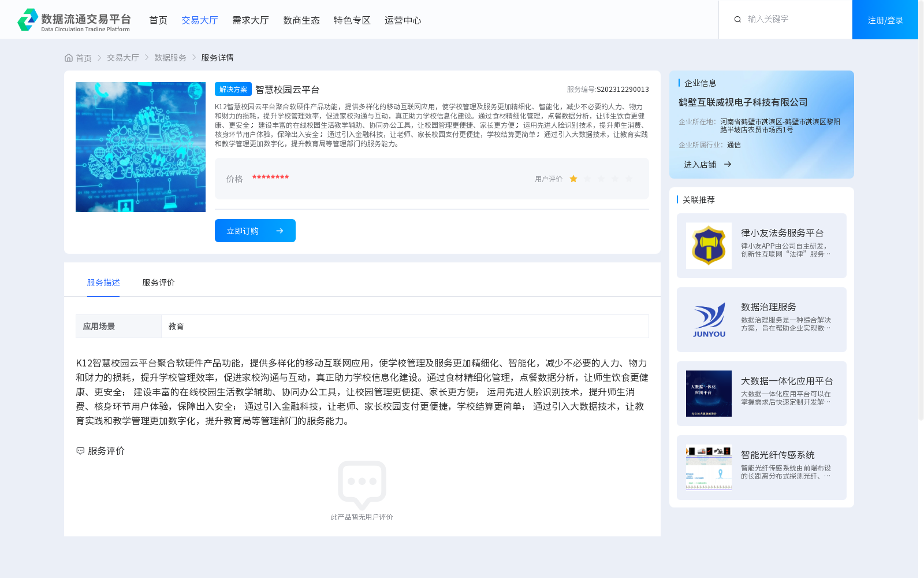The image size is (924, 578).
Task: Click the 服务详情 breadcrumb text
Action: coord(217,58)
